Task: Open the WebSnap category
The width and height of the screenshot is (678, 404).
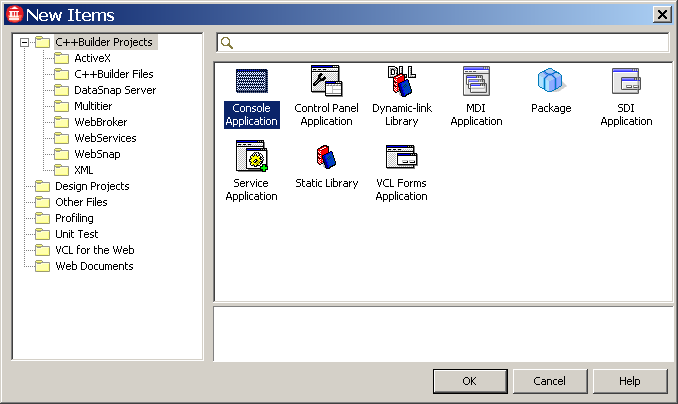Action: (97, 154)
